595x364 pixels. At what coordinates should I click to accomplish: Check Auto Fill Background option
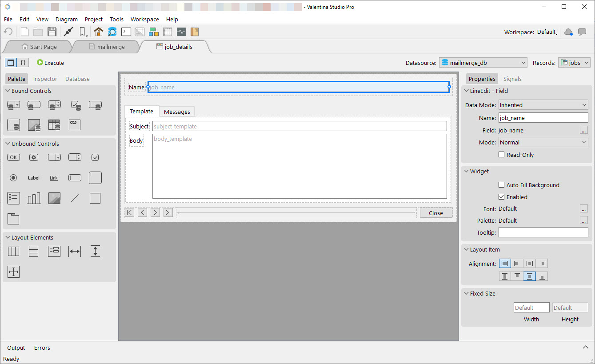[501, 185]
